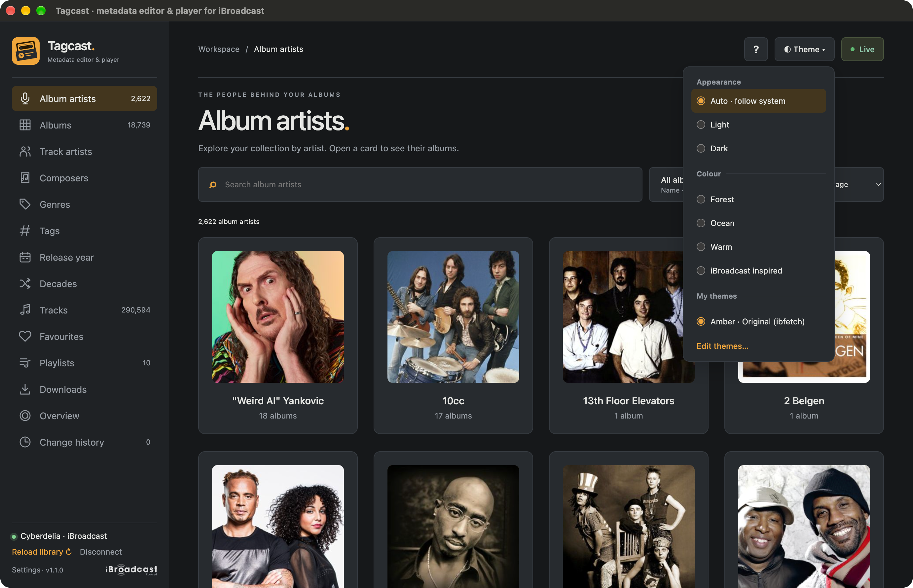Click the search magnifier icon

(213, 185)
